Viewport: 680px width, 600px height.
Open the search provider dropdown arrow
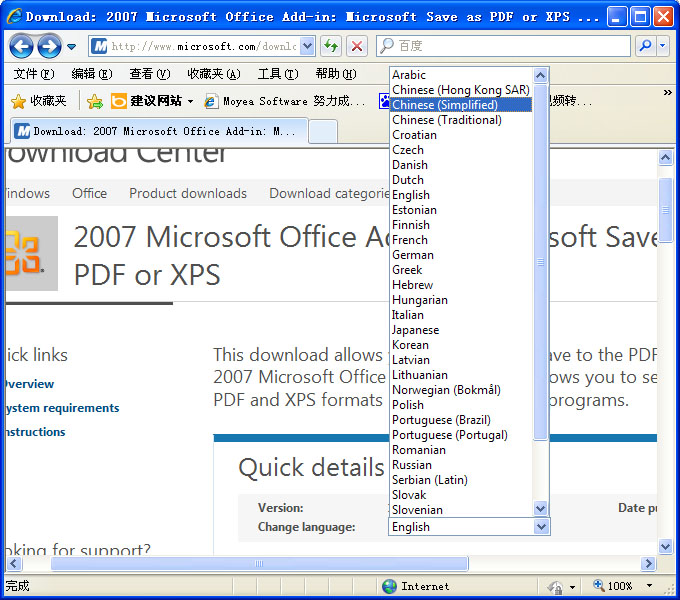coord(663,46)
